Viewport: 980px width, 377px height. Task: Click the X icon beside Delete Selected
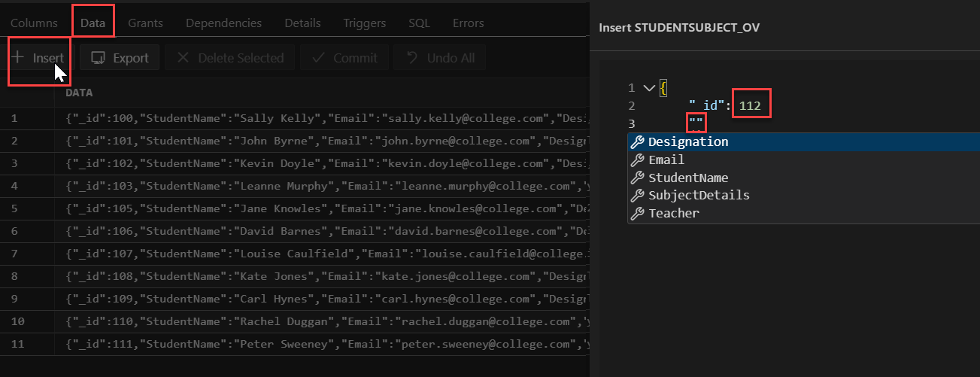[181, 58]
